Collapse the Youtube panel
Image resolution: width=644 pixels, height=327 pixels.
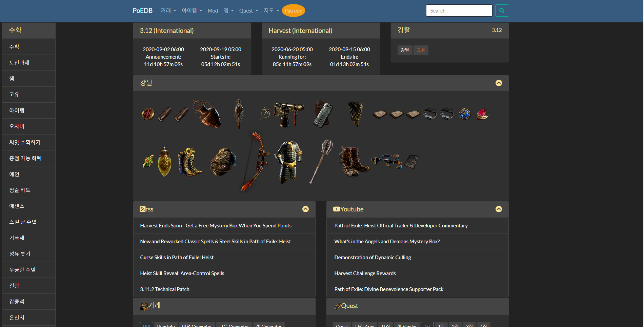coord(499,209)
